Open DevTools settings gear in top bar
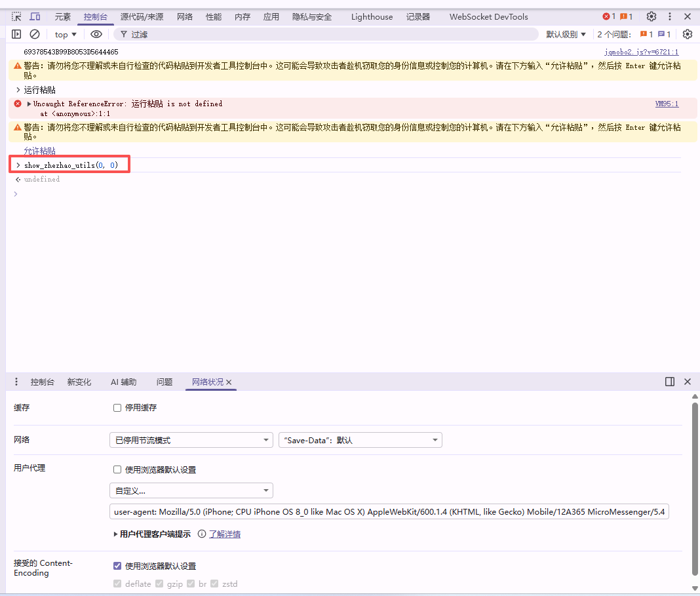 [x=651, y=16]
